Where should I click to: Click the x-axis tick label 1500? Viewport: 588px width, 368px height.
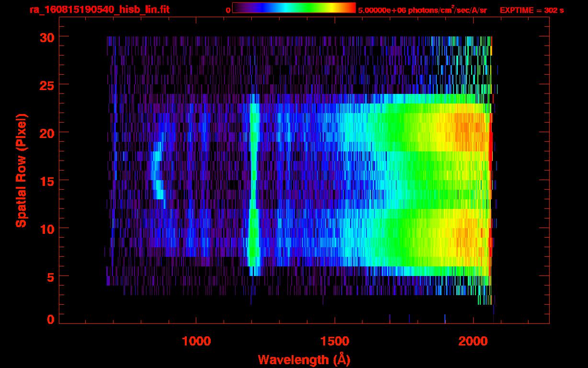335,341
